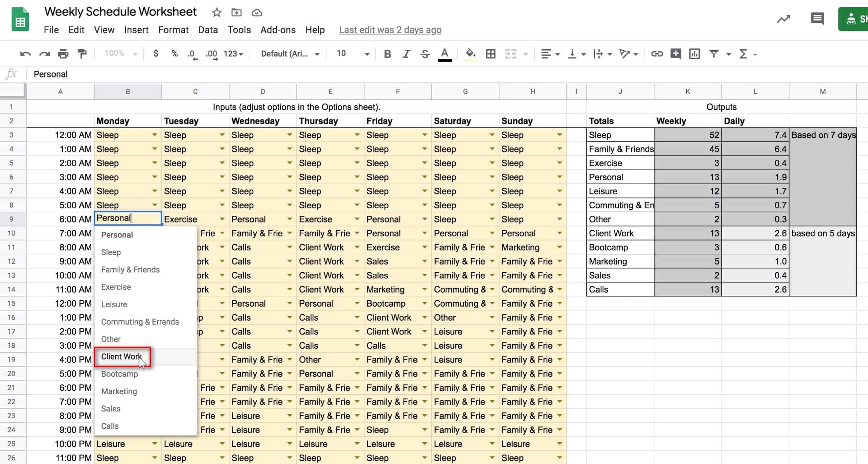This screenshot has width=868, height=464.
Task: Expand dropdown arrow for Monday 12:00 AM Sleep
Action: point(155,135)
